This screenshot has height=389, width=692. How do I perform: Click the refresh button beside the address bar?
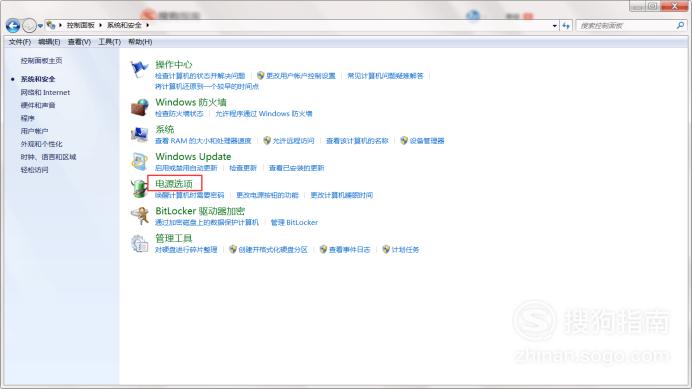point(566,26)
